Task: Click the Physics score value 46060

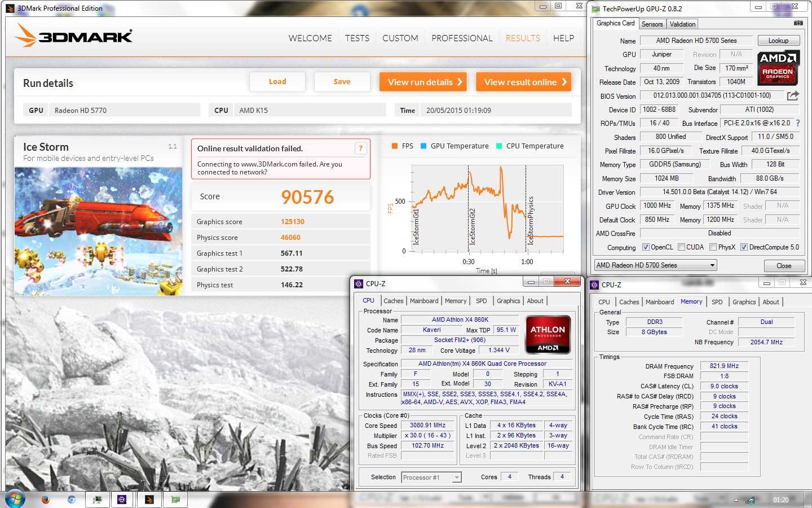Action: coord(290,238)
